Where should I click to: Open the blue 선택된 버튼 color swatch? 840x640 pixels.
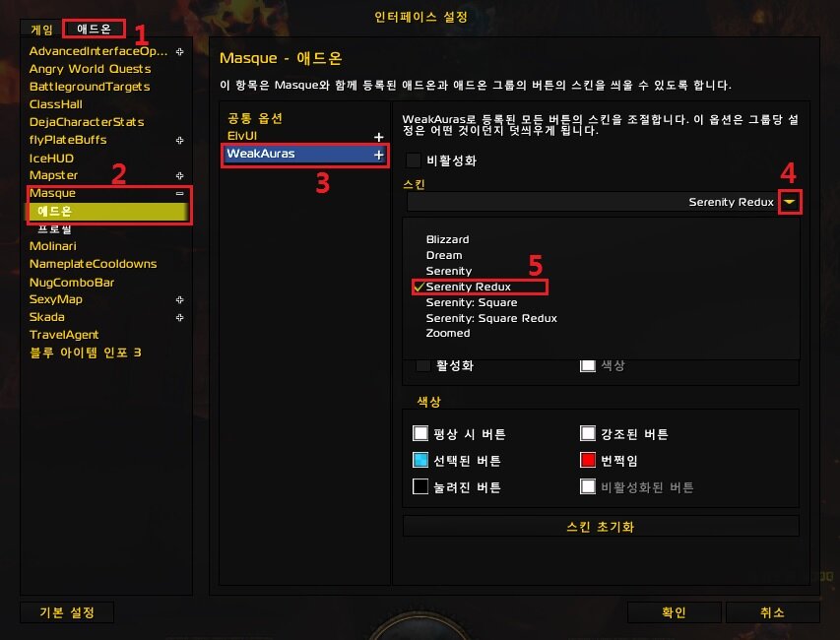[420, 460]
